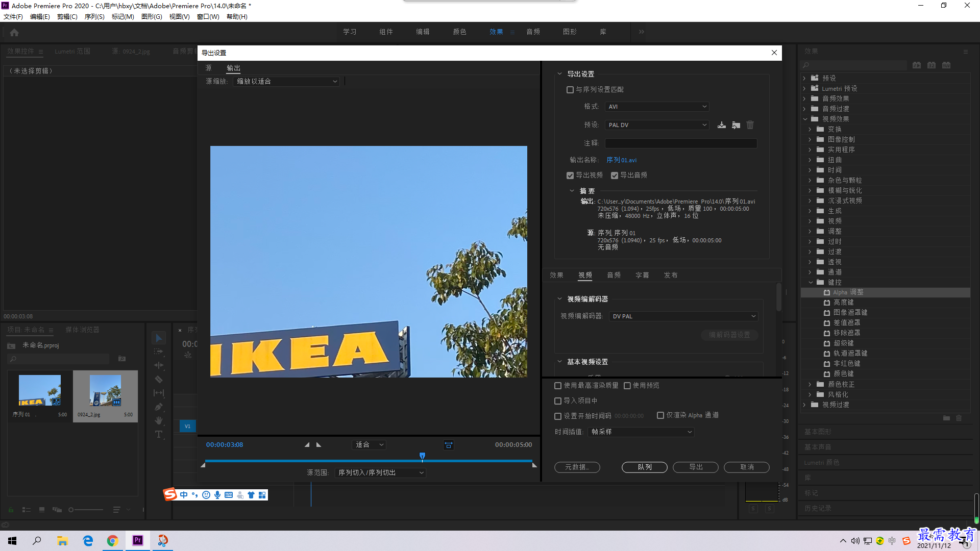Open the Preset dropdown showing PAL DV
The width and height of the screenshot is (980, 551).
click(x=657, y=125)
